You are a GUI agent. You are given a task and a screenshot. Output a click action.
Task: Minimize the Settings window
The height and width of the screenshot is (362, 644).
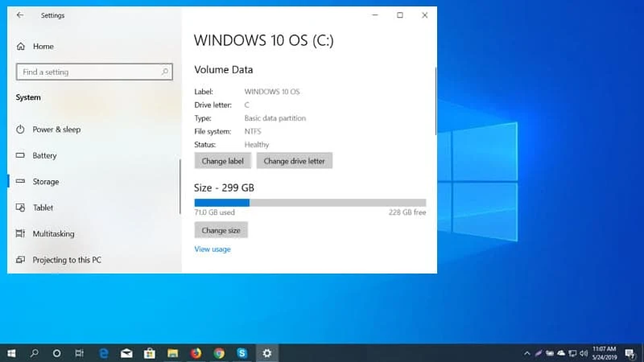375,15
